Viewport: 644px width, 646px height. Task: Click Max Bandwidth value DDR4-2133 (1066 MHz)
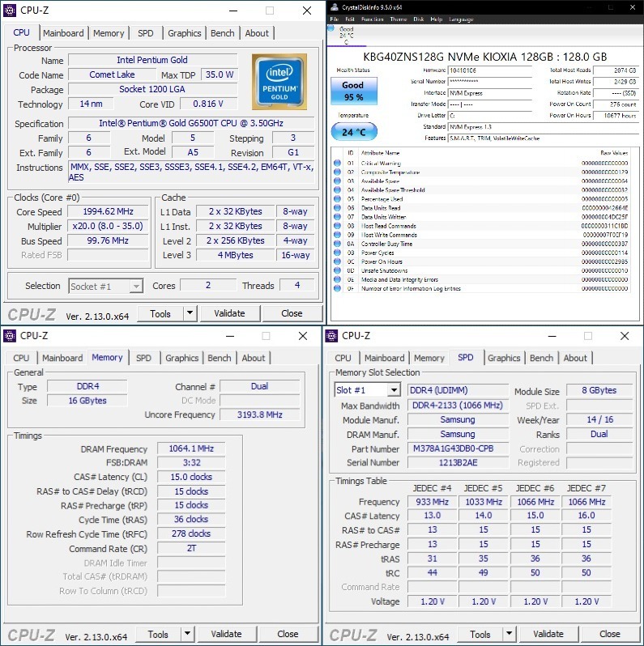click(458, 405)
